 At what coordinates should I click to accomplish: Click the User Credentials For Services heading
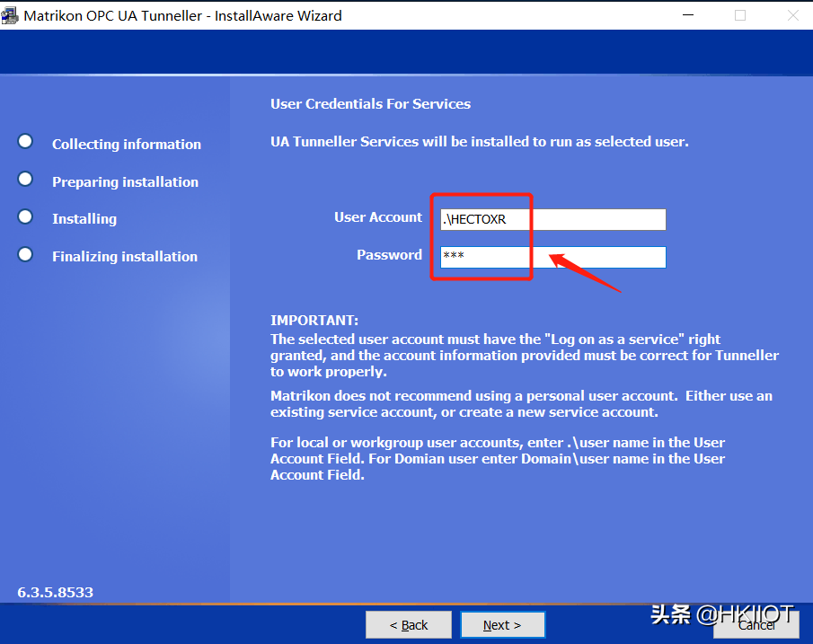pos(370,104)
